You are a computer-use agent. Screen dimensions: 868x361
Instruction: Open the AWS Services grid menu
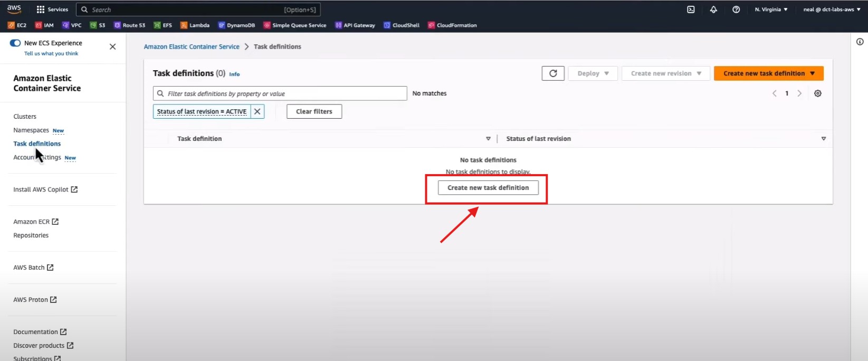point(52,9)
